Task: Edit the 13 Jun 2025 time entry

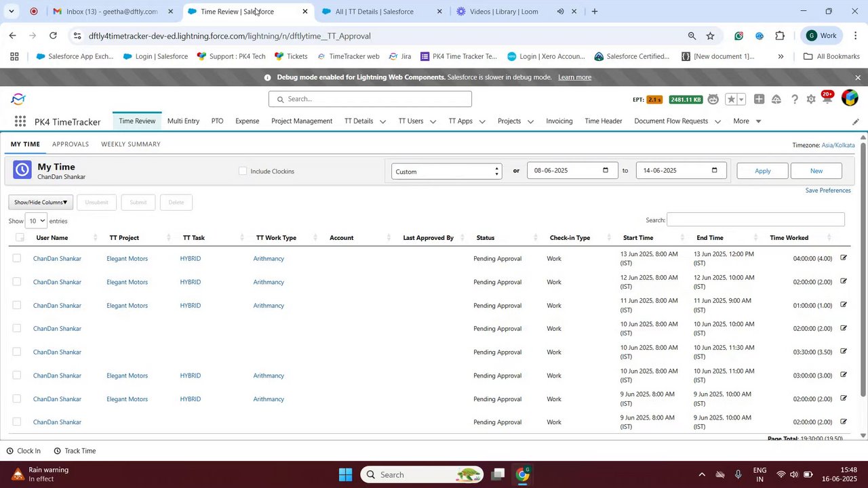Action: point(844,258)
